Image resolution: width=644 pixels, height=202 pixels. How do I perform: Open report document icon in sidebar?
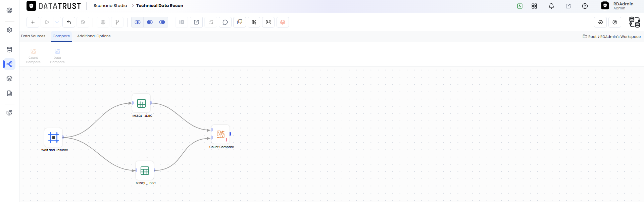pos(9,93)
